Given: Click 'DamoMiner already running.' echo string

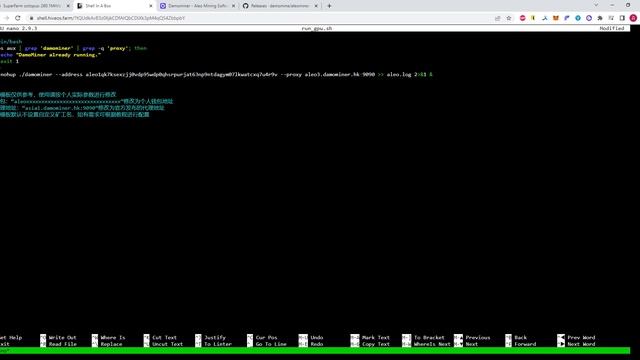Looking at the screenshot, I should pos(58,55).
